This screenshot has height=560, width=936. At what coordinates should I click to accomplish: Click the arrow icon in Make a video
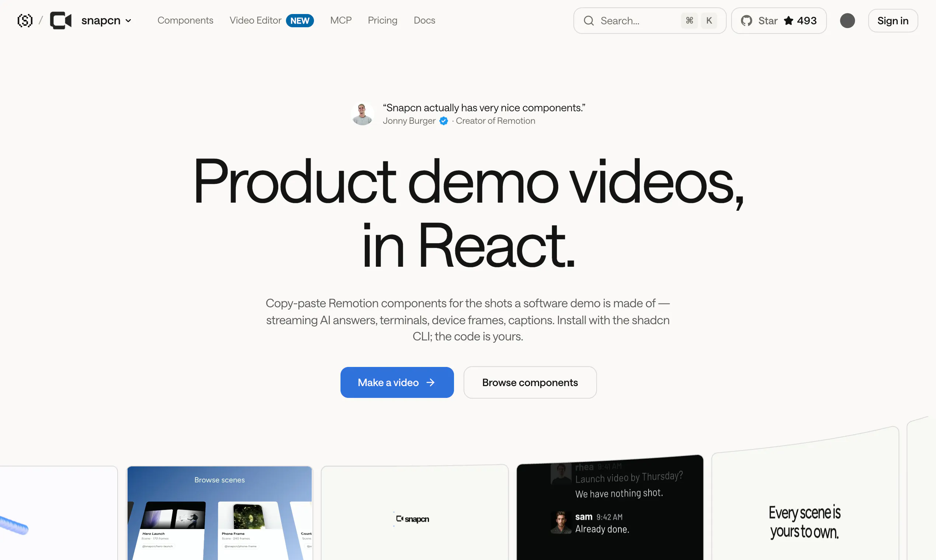click(x=430, y=382)
